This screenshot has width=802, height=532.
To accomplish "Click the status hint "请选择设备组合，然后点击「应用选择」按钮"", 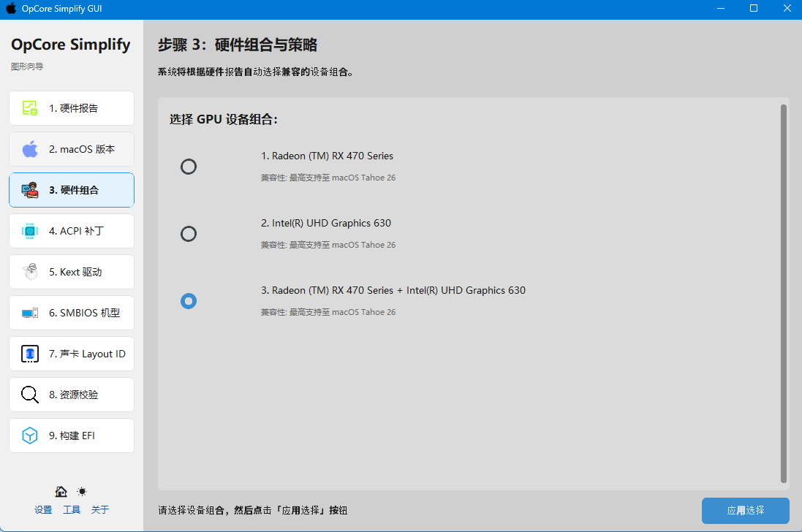I will pyautogui.click(x=253, y=511).
